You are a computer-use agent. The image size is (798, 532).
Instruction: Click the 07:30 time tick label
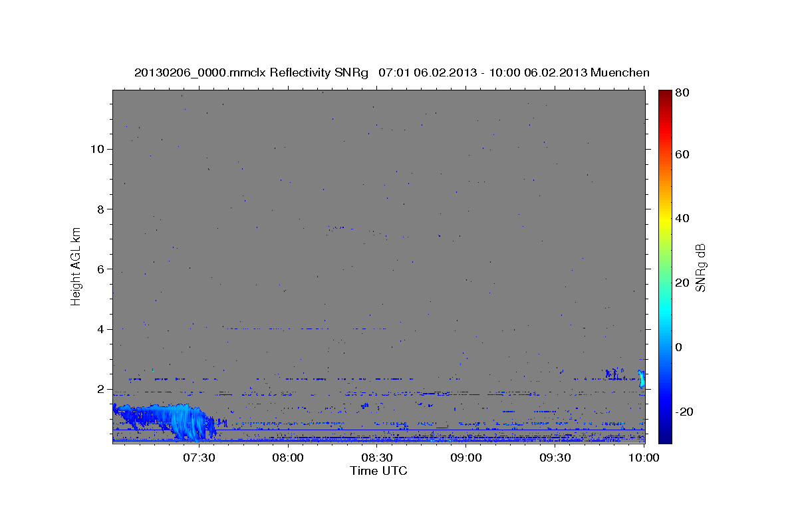[x=199, y=458]
